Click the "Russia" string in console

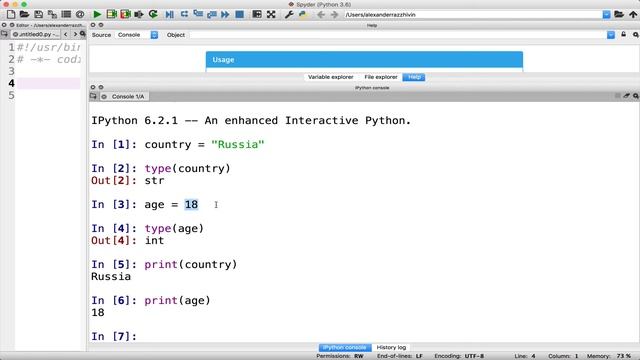click(x=238, y=144)
